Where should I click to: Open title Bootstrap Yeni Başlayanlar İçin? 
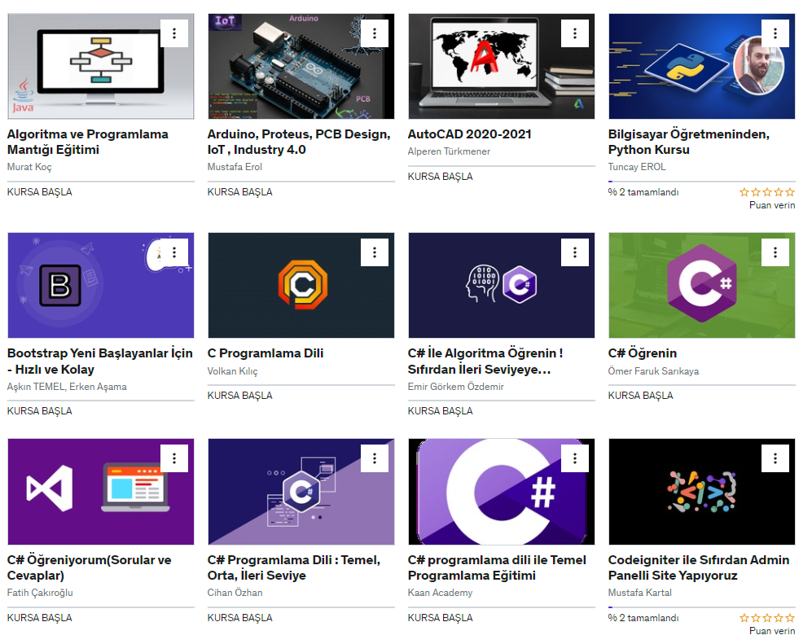100,361
